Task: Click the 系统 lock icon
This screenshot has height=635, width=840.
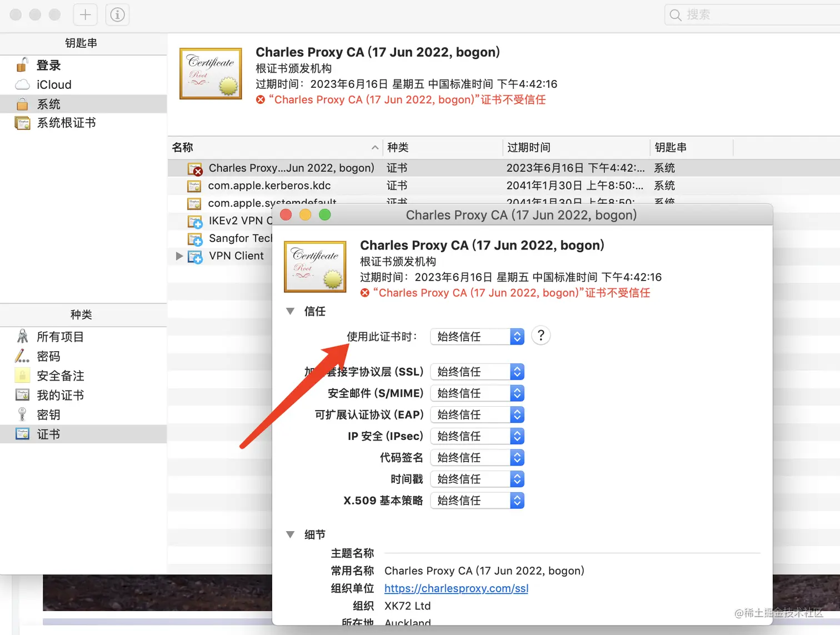Action: [22, 104]
